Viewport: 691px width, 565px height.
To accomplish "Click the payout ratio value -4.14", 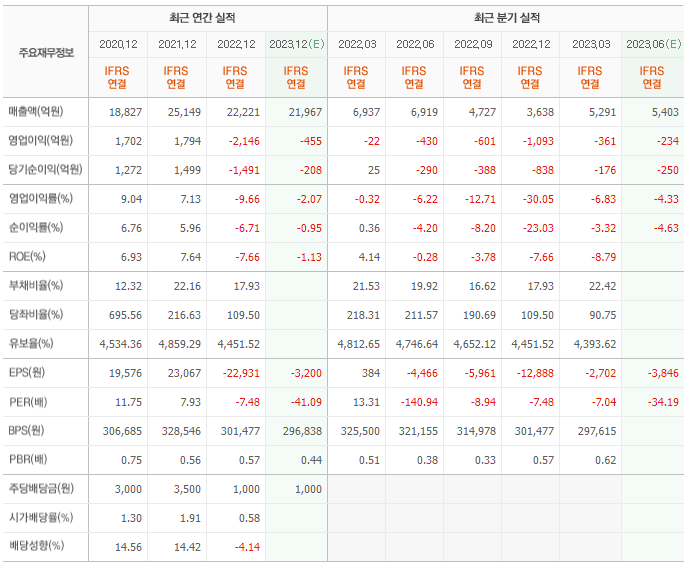I will tap(247, 547).
